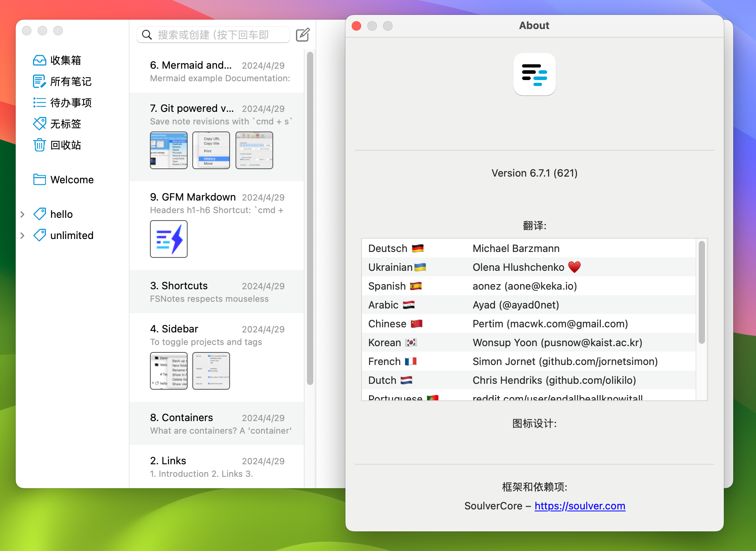The height and width of the screenshot is (551, 756).
Task: Click the no tags (无标签) icon
Action: (39, 122)
